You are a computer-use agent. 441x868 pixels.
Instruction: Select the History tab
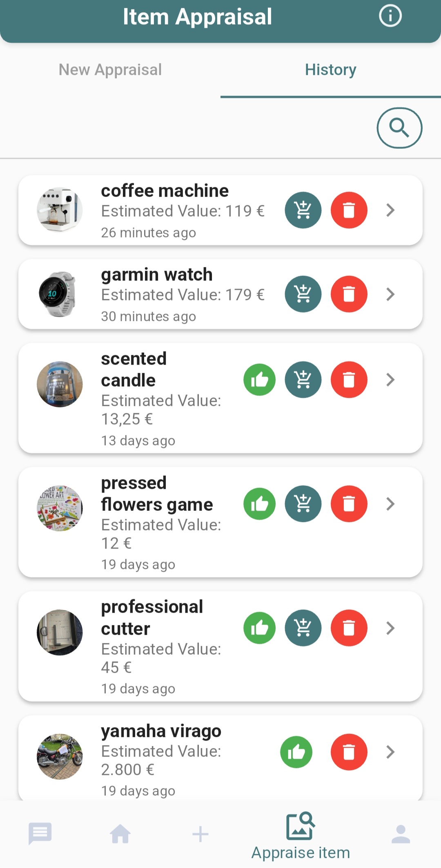pos(330,70)
